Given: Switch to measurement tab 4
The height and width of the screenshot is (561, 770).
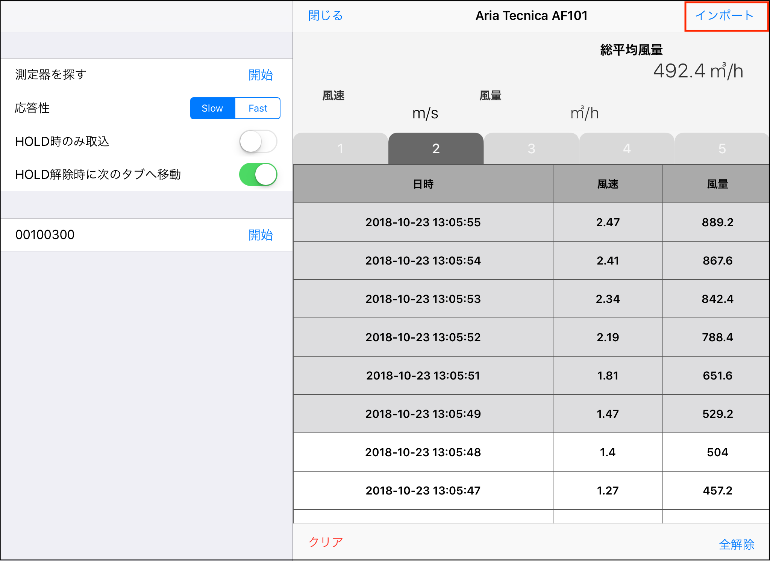Looking at the screenshot, I should click(x=627, y=149).
